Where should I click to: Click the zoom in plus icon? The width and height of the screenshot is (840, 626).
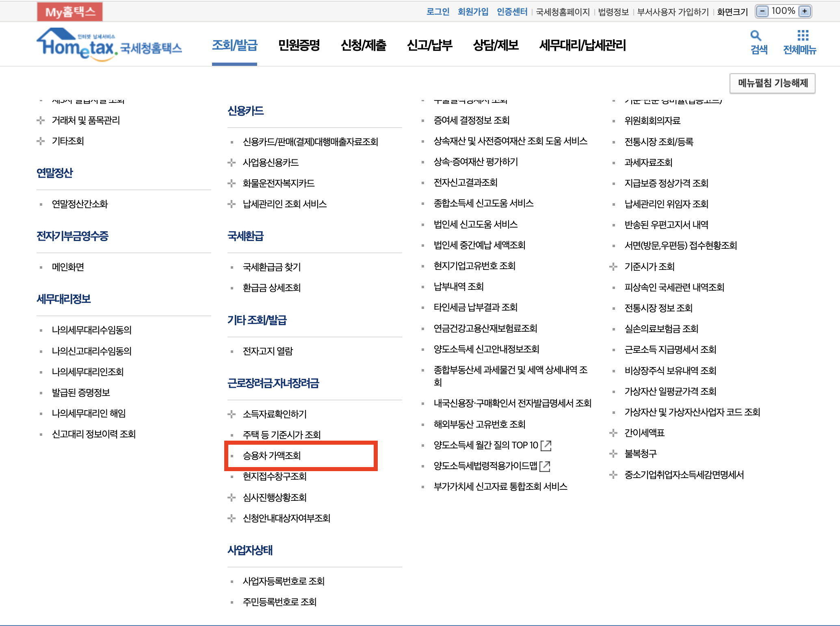click(804, 11)
